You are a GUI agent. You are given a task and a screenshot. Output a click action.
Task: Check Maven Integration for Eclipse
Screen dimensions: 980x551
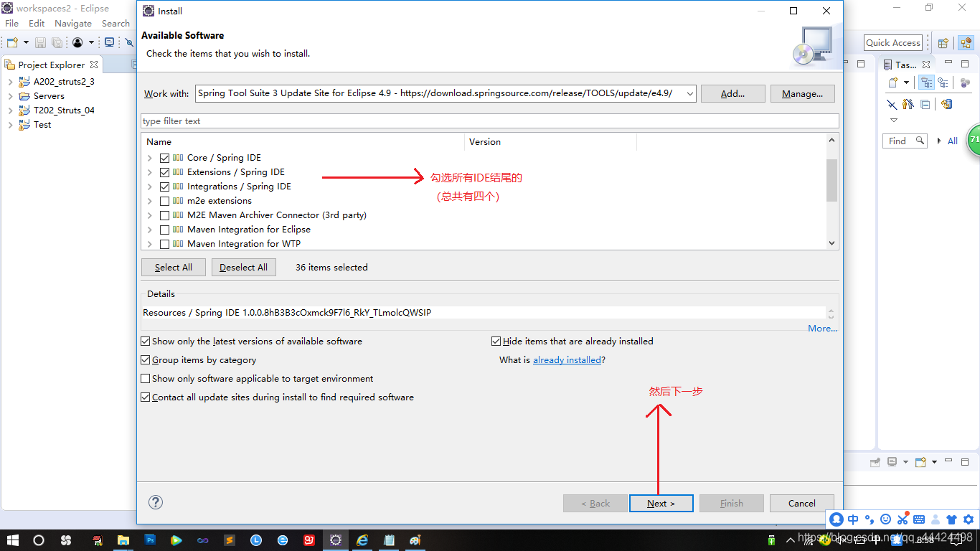tap(165, 230)
